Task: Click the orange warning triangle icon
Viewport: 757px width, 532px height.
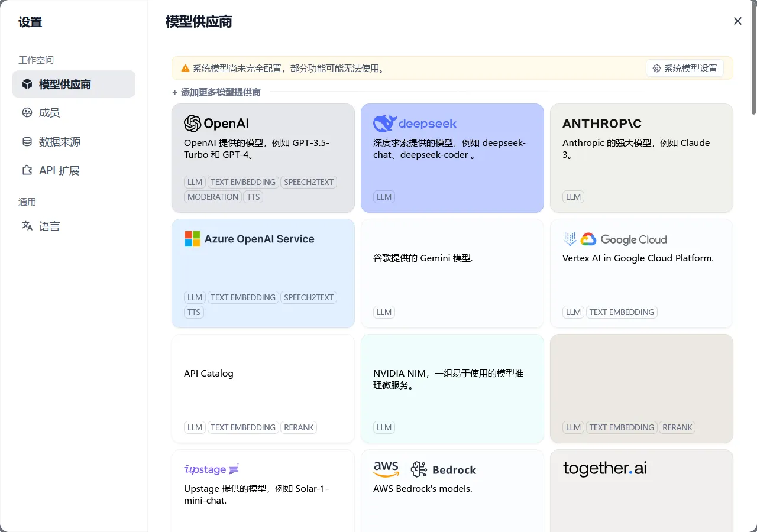Action: tap(185, 69)
